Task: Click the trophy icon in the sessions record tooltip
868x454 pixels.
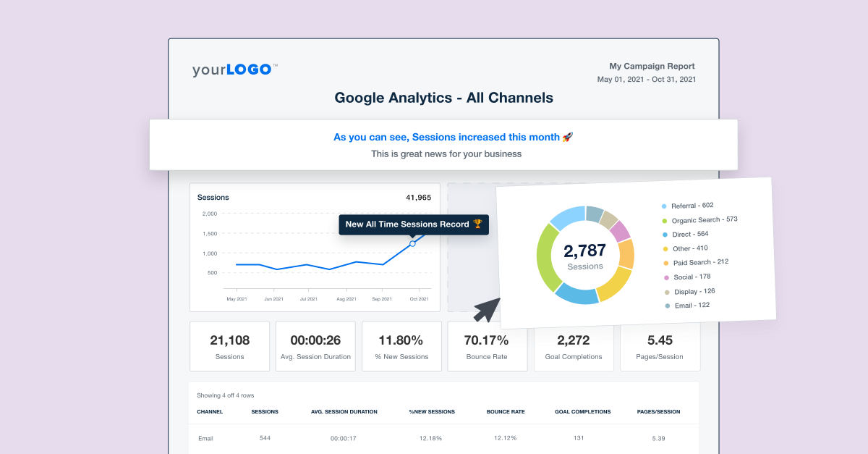Action: coord(478,224)
